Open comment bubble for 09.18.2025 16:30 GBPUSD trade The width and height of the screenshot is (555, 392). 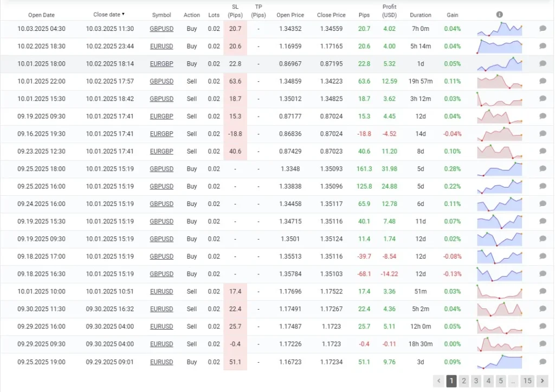click(x=543, y=274)
